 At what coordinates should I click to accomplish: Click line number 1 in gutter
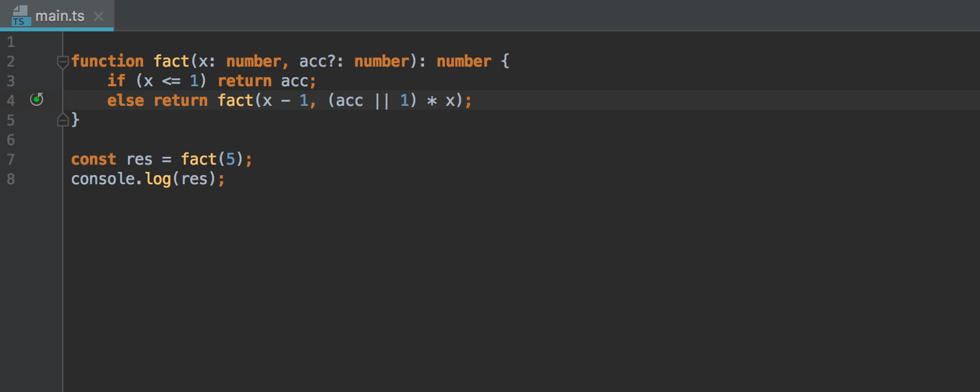coord(10,42)
